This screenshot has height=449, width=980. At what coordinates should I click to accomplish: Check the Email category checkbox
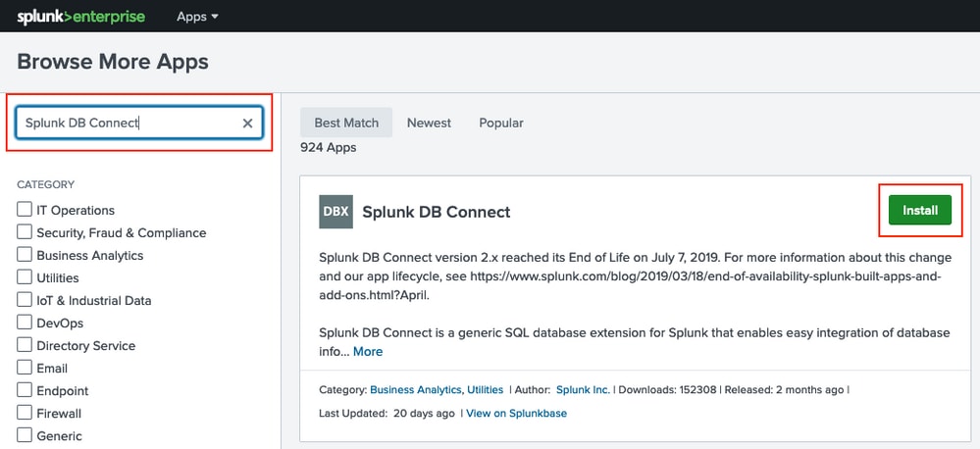(25, 368)
